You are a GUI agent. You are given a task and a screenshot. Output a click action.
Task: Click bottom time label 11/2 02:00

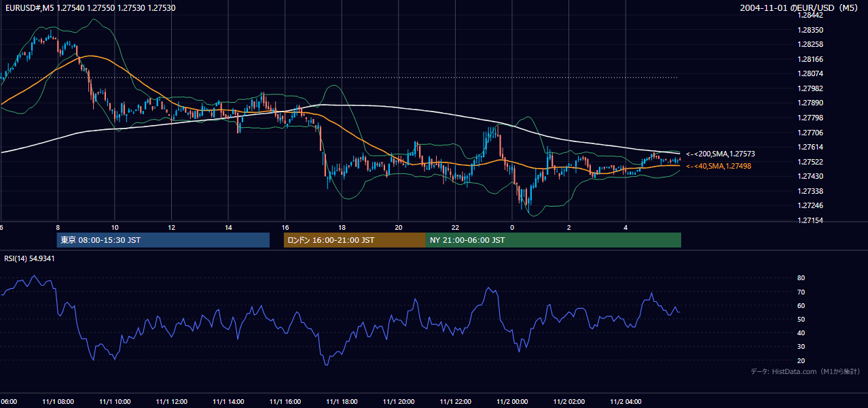point(568,402)
